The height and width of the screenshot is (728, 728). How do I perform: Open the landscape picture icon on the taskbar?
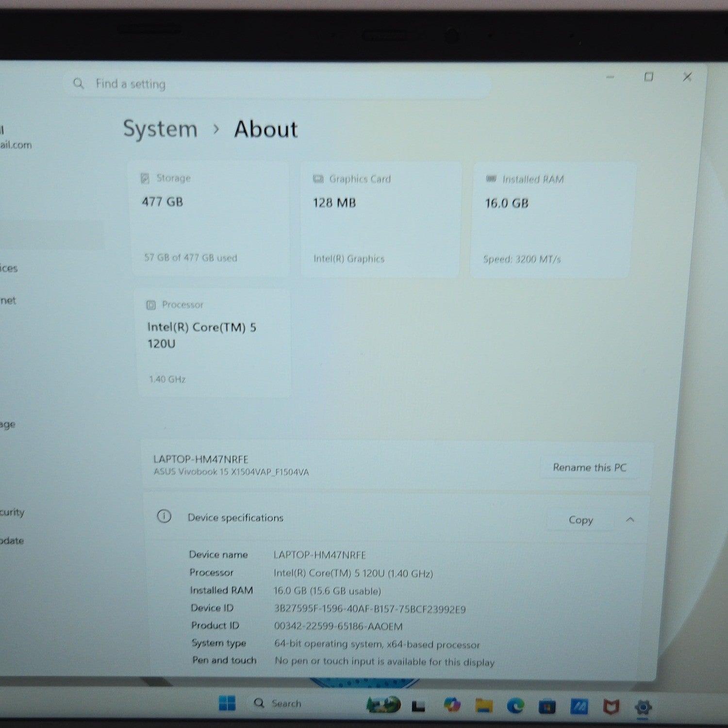click(383, 704)
